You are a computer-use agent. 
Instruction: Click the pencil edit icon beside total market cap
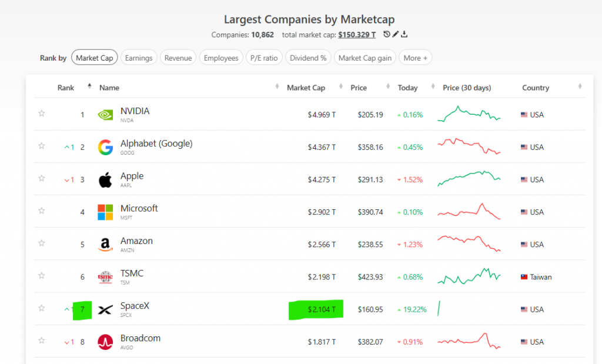pyautogui.click(x=396, y=34)
